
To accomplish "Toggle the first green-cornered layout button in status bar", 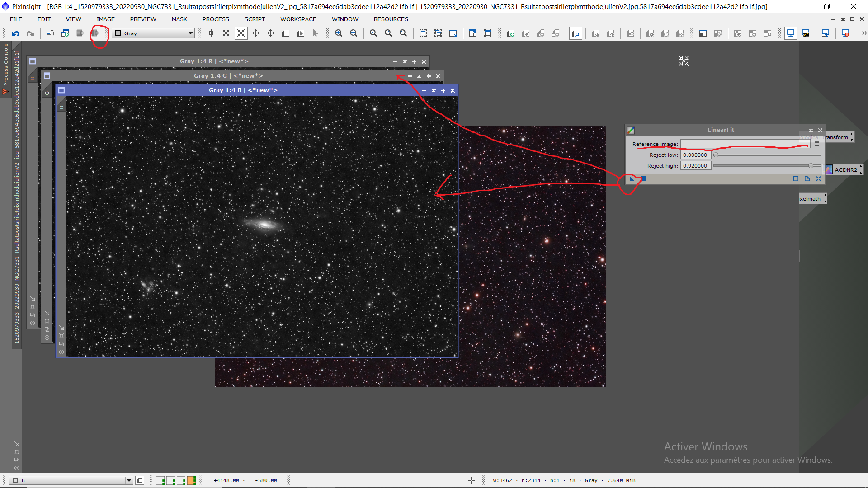I will coord(160,480).
